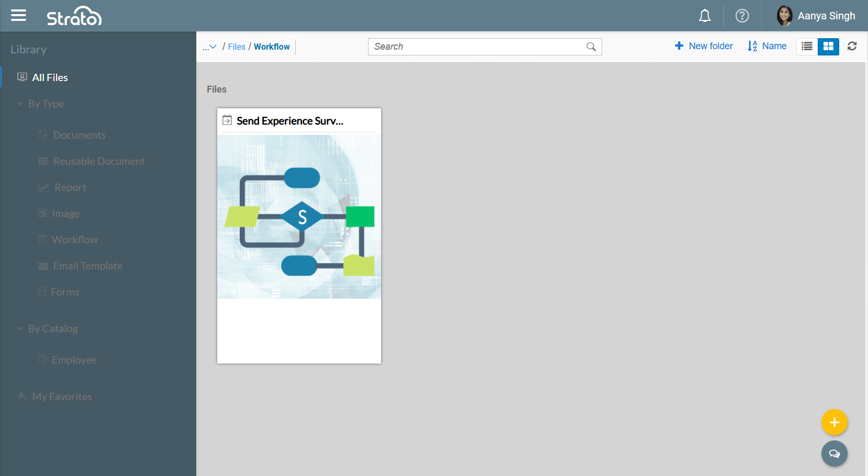Collapse the By Type section
868x476 pixels.
tap(20, 104)
